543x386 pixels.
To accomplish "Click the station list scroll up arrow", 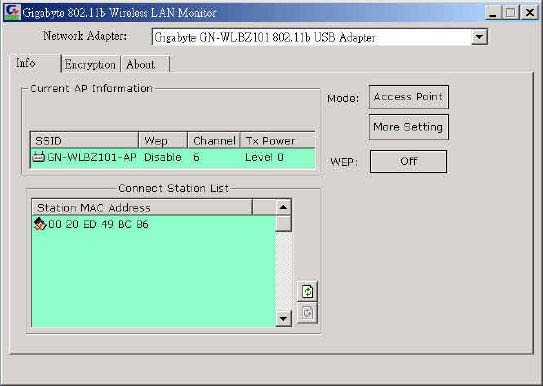I will (x=283, y=207).
